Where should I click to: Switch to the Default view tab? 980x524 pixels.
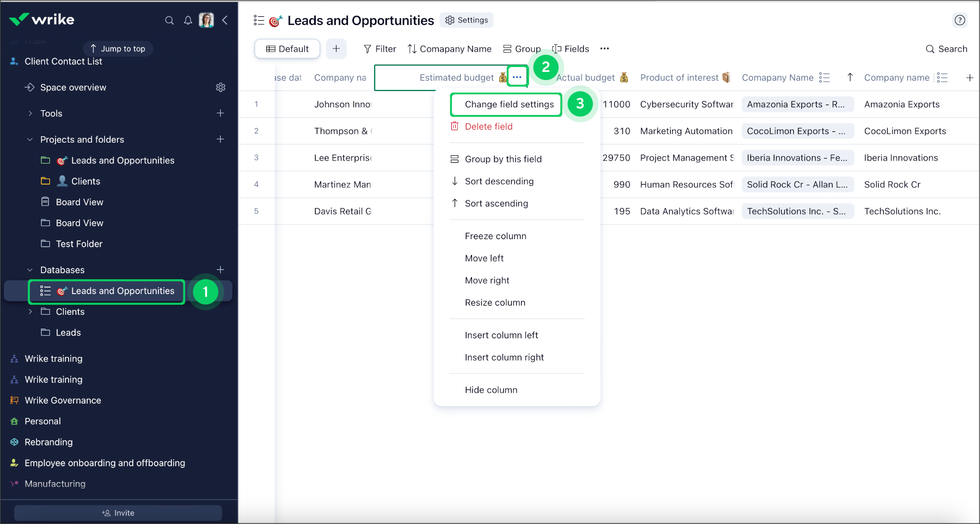(287, 49)
